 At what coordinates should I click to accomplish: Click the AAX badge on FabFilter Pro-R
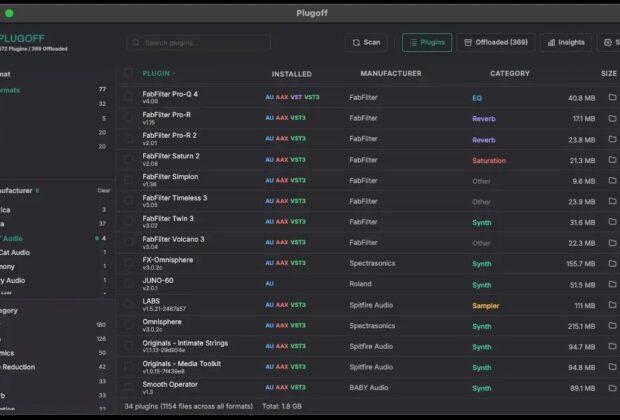coord(282,118)
